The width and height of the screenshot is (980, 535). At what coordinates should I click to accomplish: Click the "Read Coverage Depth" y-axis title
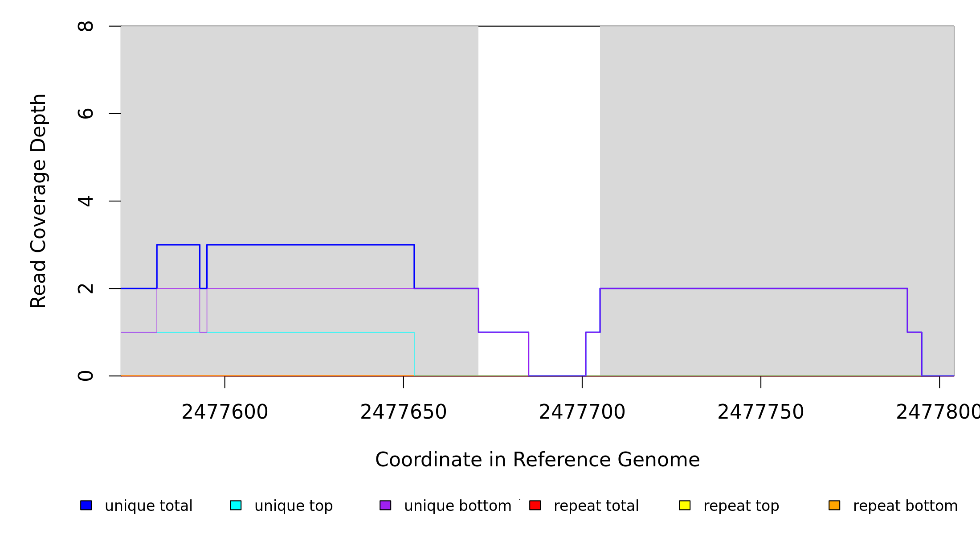coord(38,201)
